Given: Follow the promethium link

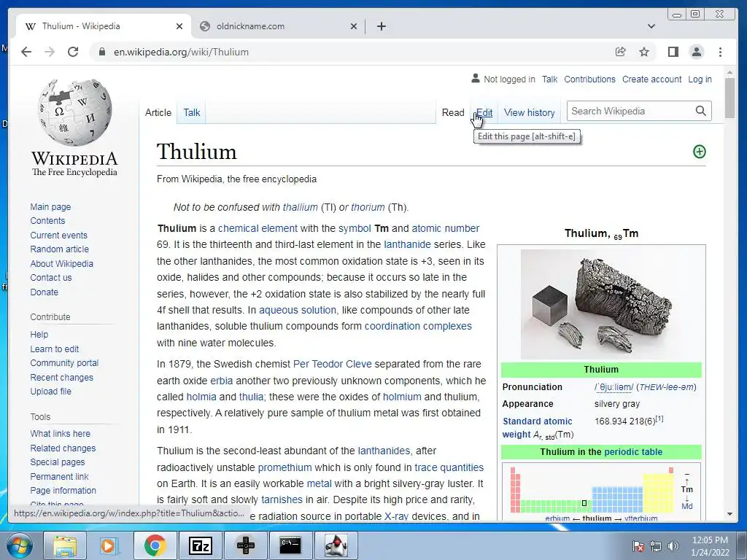Looking at the screenshot, I should click(x=285, y=467).
